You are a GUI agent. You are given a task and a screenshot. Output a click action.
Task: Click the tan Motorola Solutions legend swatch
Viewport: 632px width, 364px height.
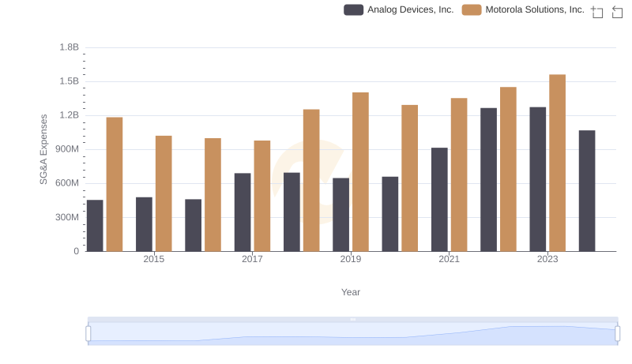[x=472, y=9]
